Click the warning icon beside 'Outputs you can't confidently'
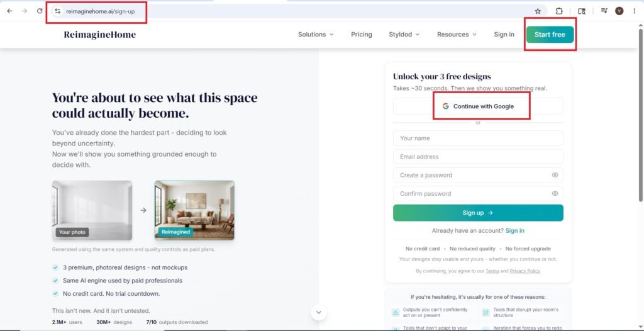The height and width of the screenshot is (331, 644). pyautogui.click(x=396, y=313)
